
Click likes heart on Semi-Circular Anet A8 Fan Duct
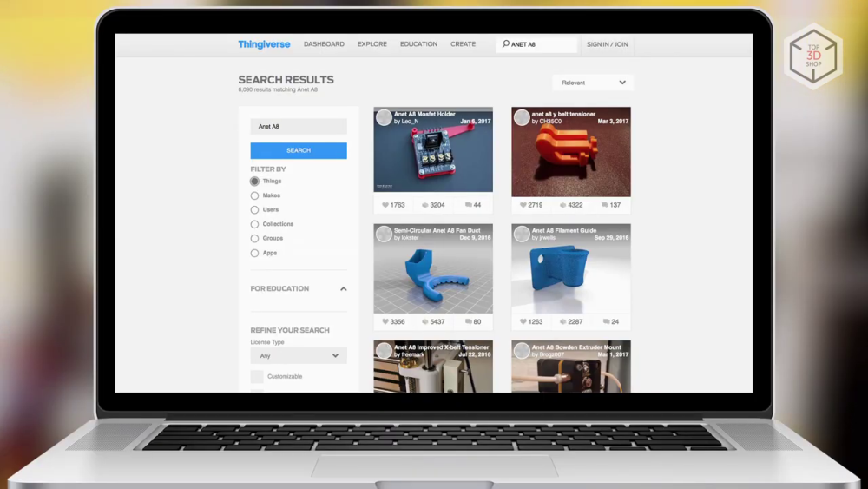pyautogui.click(x=385, y=321)
